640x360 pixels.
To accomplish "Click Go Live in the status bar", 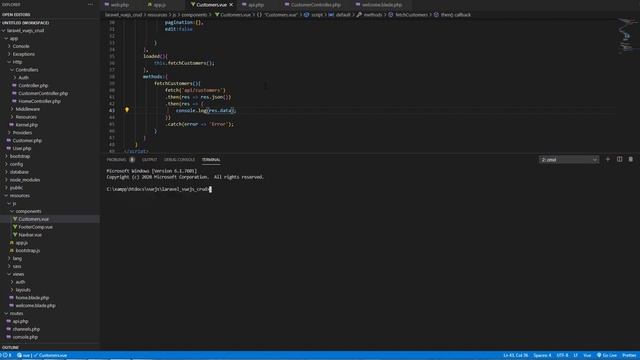I will pyautogui.click(x=607, y=355).
